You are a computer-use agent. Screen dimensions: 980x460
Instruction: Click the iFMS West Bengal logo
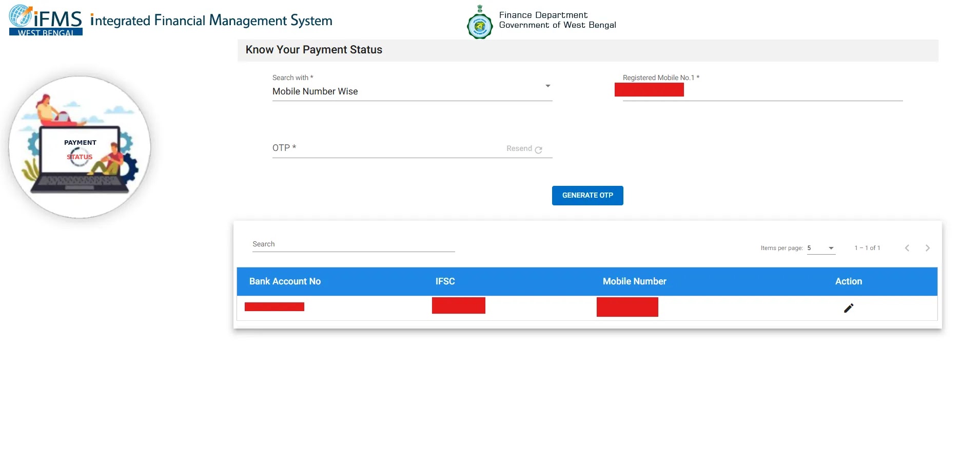pos(46,20)
